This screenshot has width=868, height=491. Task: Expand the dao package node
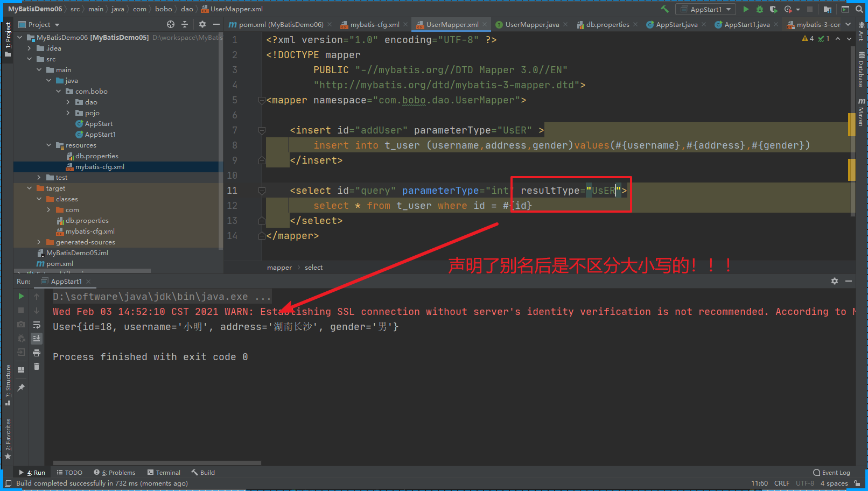68,102
